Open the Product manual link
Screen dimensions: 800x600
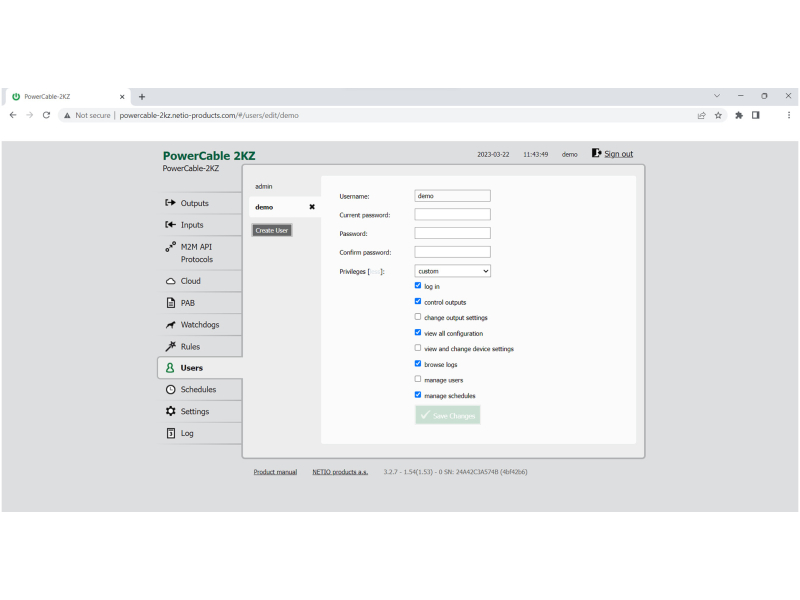(275, 472)
